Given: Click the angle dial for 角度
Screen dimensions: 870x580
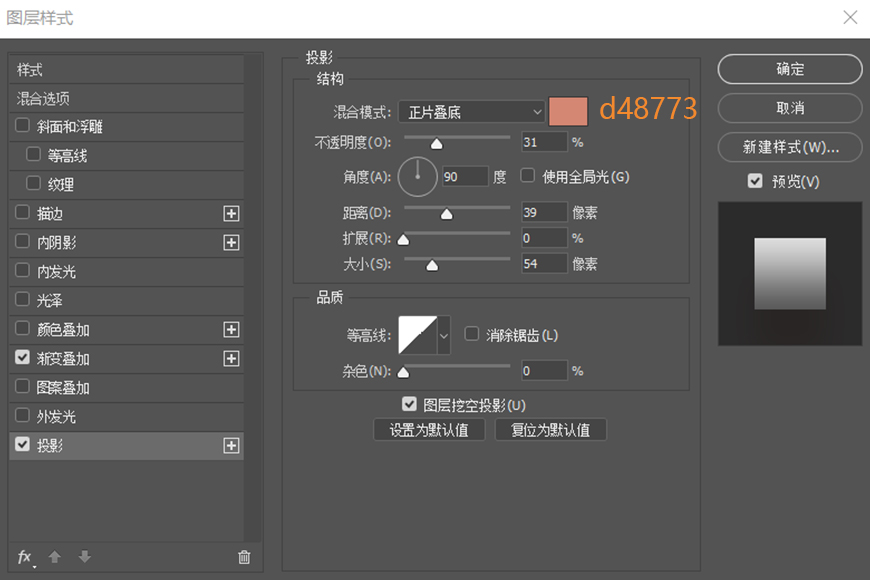Looking at the screenshot, I should coord(417,176).
